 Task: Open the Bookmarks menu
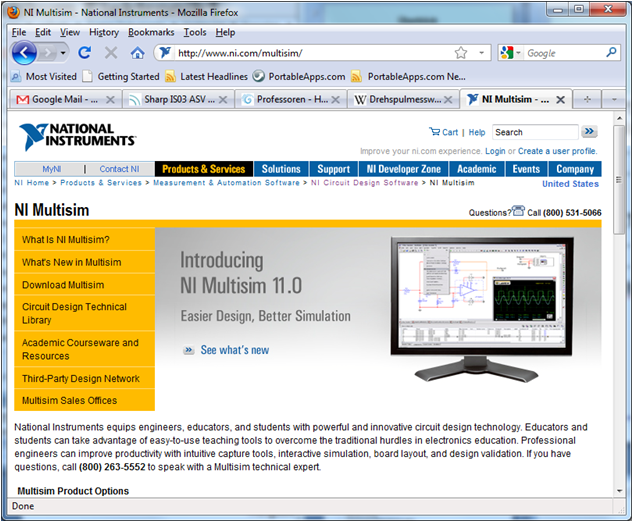151,32
